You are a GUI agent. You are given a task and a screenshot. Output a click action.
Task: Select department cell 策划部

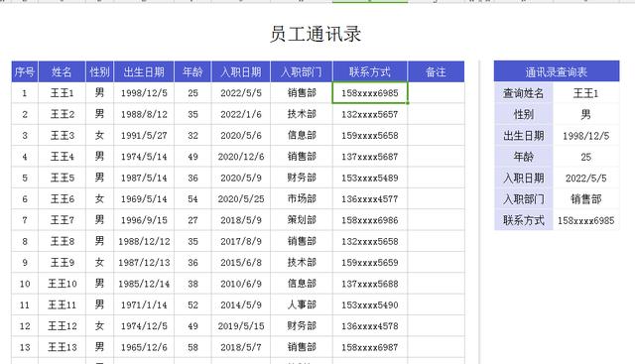(x=302, y=220)
